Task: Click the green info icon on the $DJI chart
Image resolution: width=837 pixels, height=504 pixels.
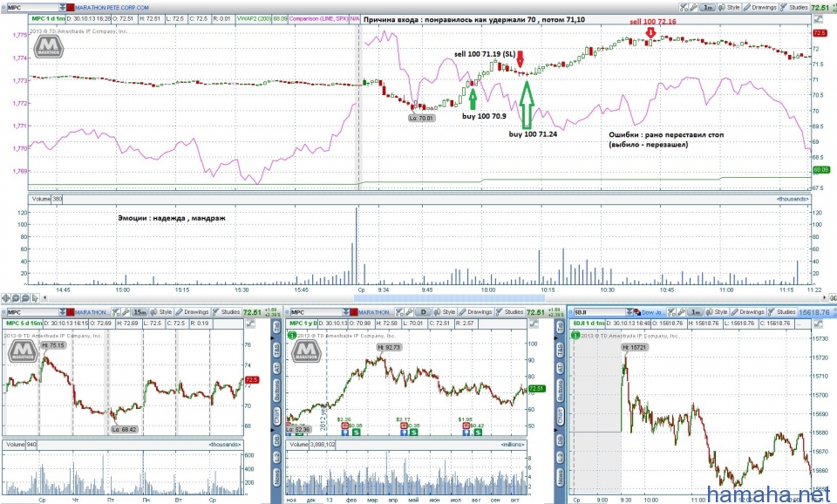Action: point(575,336)
